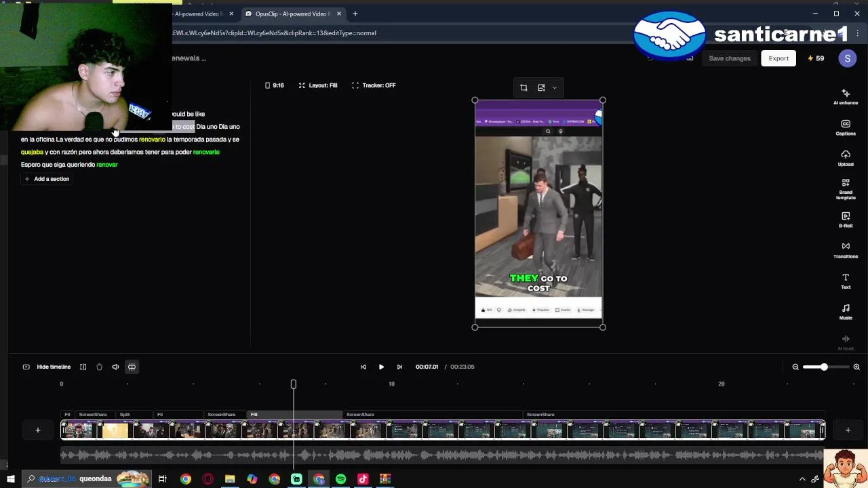Skip to next clip
868x488 pixels.
[399, 367]
